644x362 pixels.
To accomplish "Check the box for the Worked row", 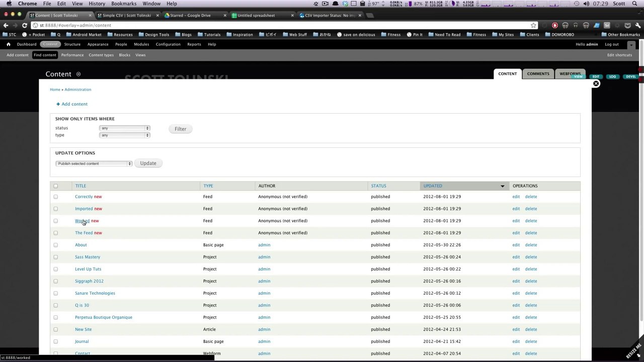I will pyautogui.click(x=55, y=221).
